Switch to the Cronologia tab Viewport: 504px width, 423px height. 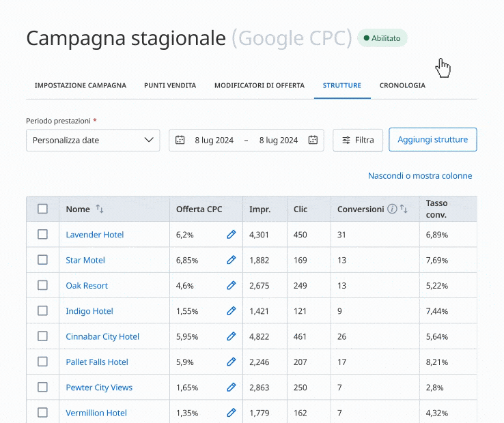[402, 86]
